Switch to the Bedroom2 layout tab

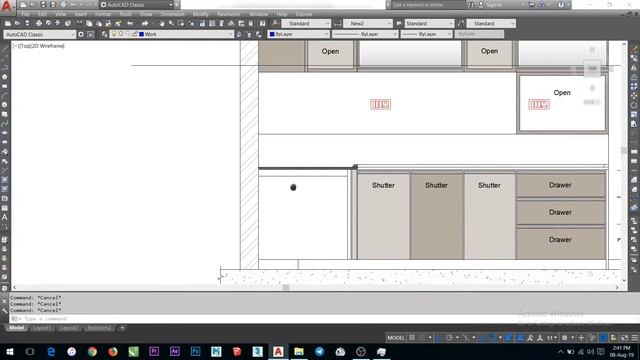pyautogui.click(x=99, y=328)
